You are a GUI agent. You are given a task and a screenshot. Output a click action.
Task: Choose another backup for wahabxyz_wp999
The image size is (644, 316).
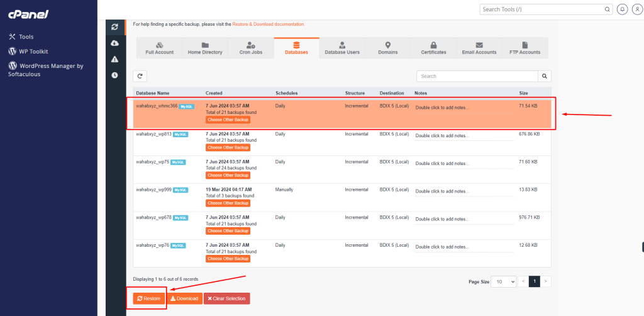point(228,203)
